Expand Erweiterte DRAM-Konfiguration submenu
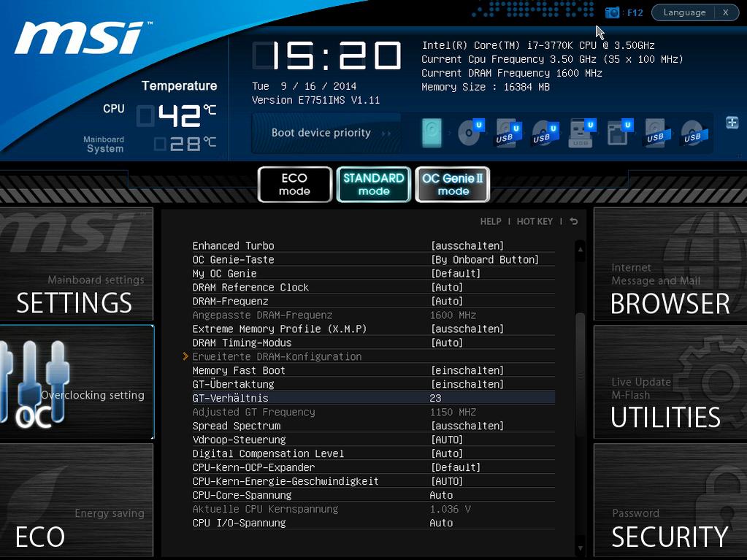 click(x=277, y=356)
